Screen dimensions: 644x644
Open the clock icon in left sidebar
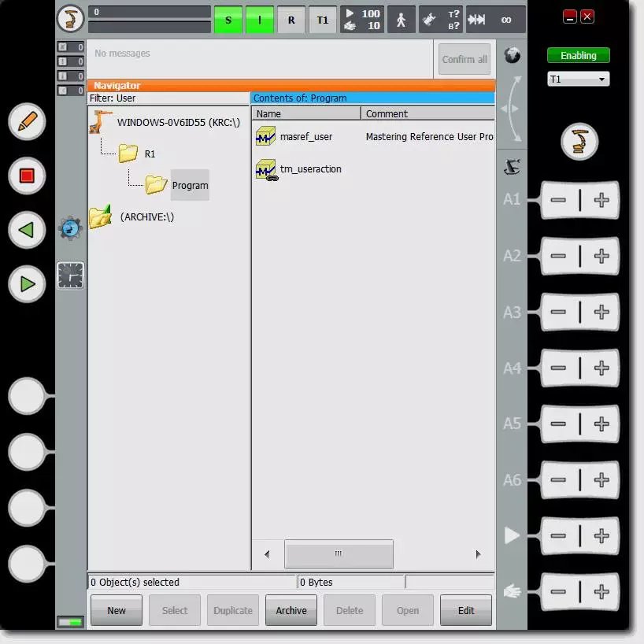click(70, 276)
